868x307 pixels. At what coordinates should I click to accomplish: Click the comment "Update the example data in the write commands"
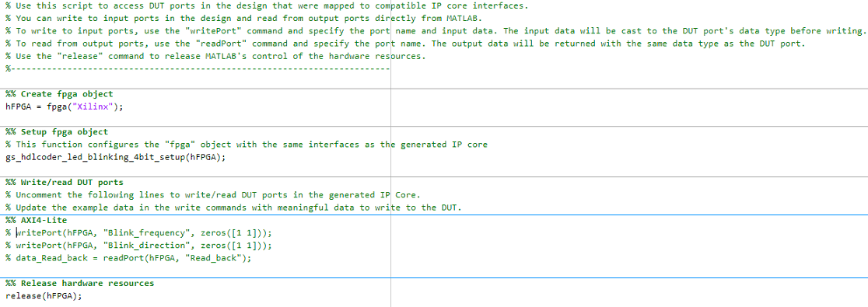tap(233, 208)
